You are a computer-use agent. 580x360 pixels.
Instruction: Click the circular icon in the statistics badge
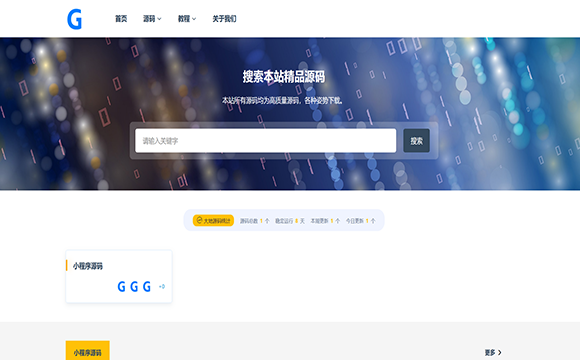pos(199,220)
